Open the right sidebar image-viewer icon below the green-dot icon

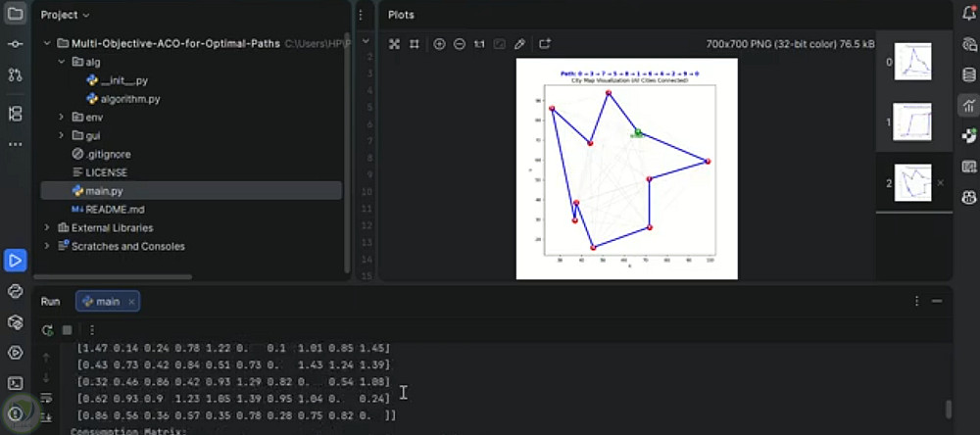click(969, 167)
